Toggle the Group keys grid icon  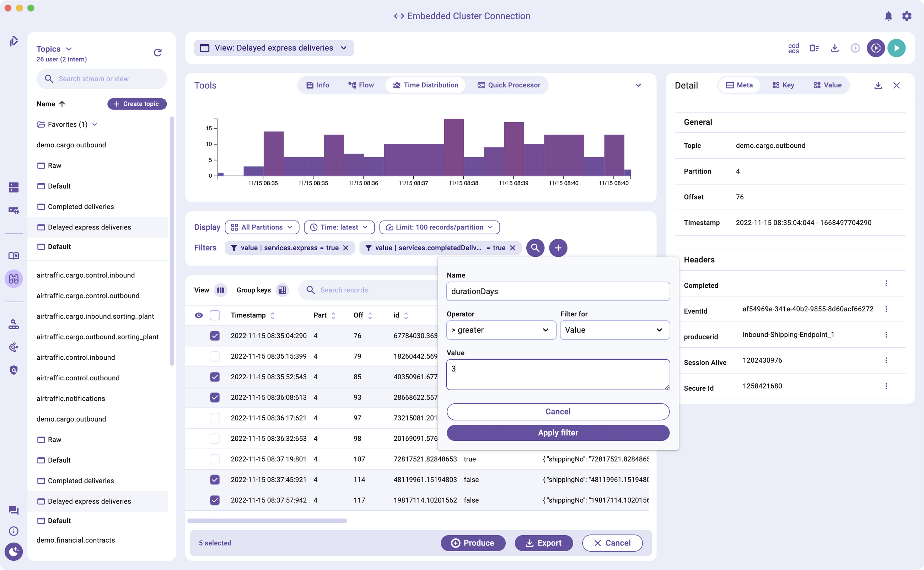[282, 290]
